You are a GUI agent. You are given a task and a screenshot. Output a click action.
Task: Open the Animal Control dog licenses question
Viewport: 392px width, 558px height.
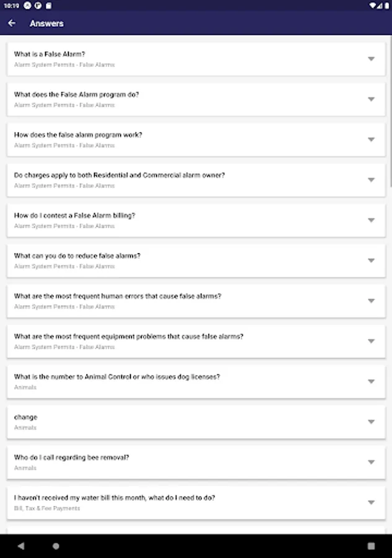click(117, 377)
